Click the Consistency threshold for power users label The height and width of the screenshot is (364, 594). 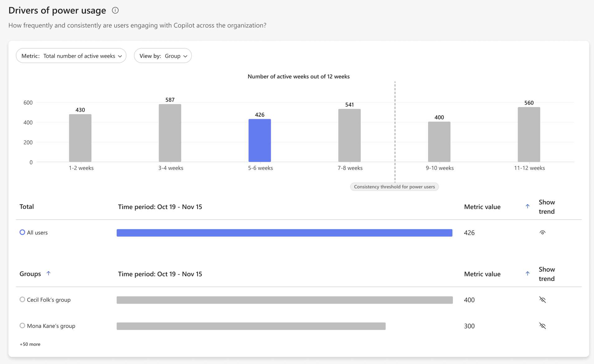pyautogui.click(x=394, y=187)
